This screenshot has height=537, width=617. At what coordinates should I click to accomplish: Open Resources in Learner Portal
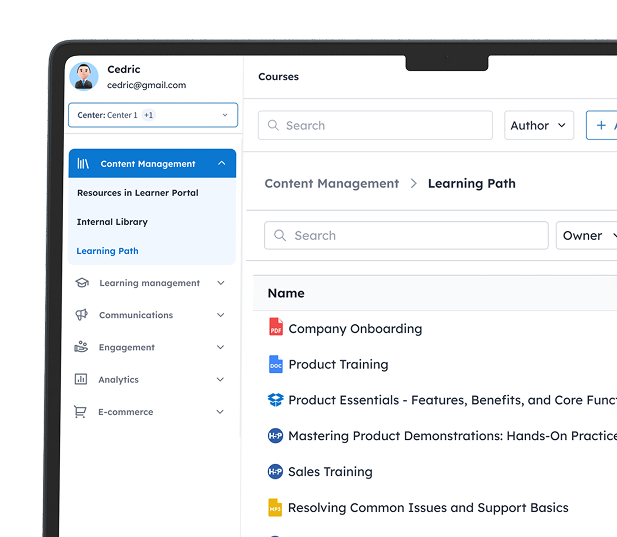click(138, 193)
